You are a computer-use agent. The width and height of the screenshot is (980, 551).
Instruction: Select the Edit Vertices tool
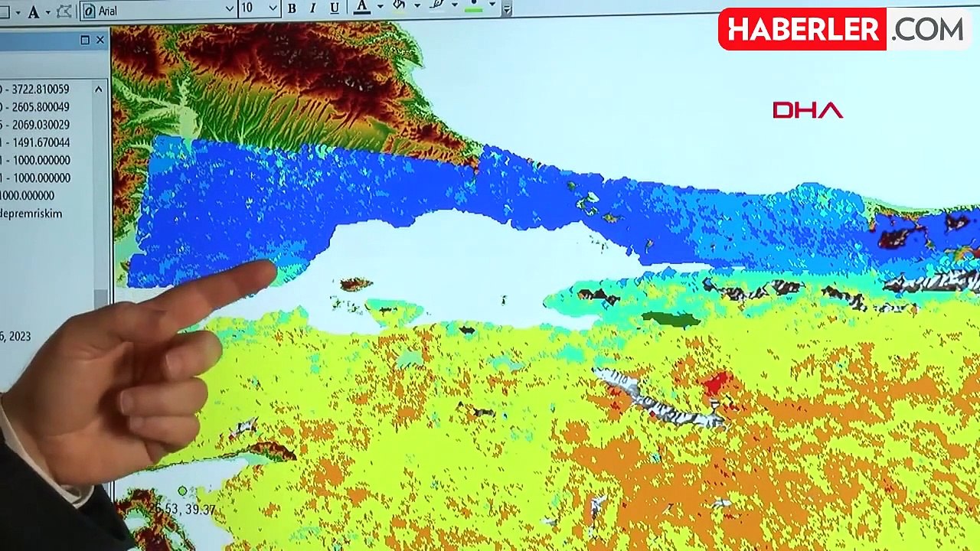[66, 10]
